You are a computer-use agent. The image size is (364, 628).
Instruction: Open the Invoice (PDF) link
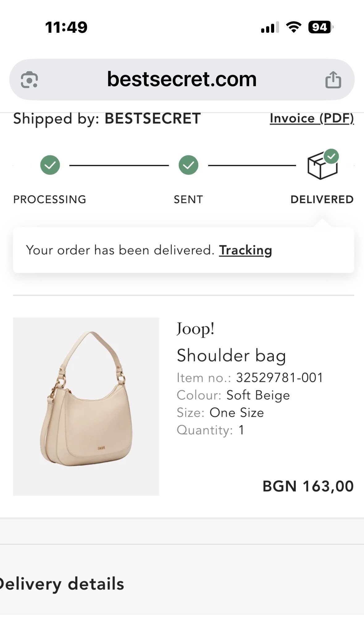point(312,118)
